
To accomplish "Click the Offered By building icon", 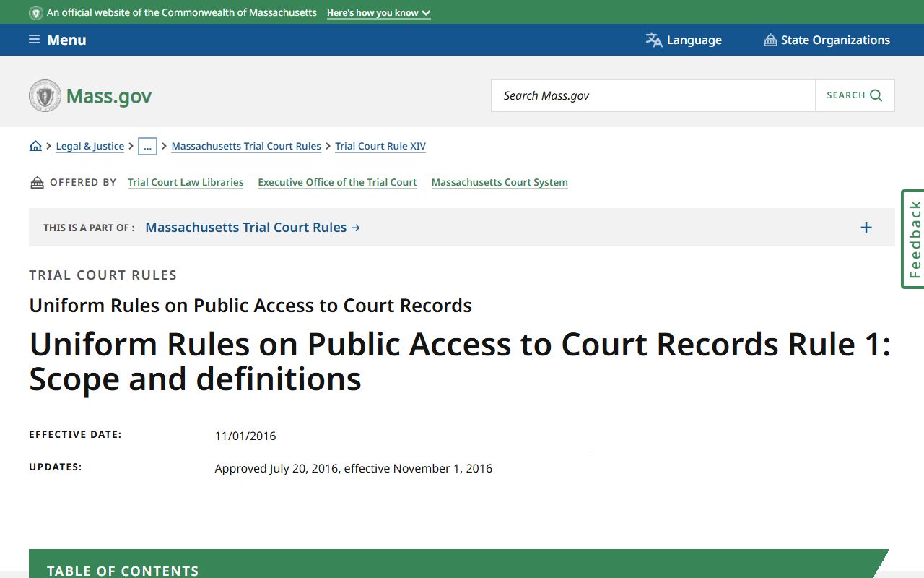I will coord(37,182).
